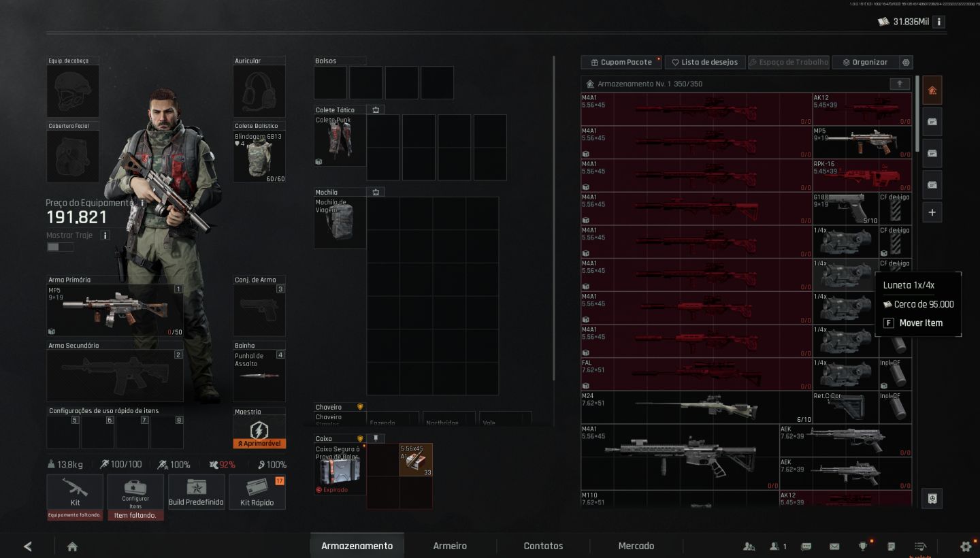Open the inventory settings gear next to Organizar

tap(906, 62)
